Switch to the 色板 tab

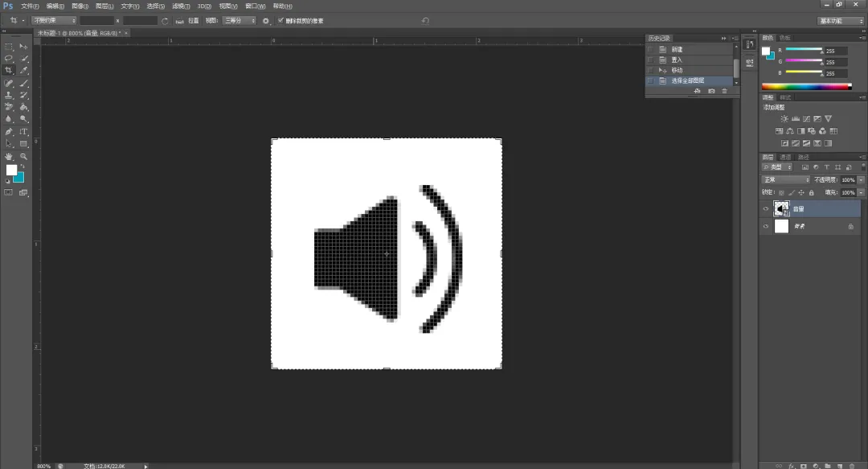point(785,38)
